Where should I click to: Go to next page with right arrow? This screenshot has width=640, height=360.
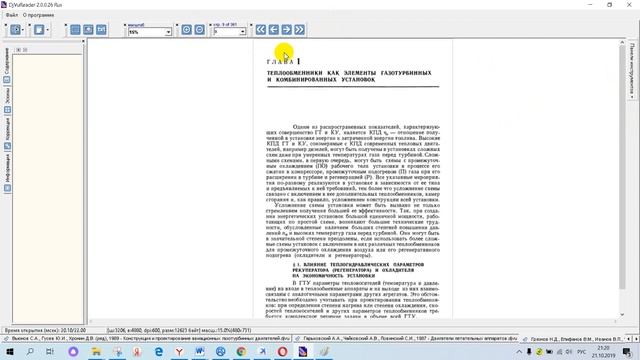287,30
